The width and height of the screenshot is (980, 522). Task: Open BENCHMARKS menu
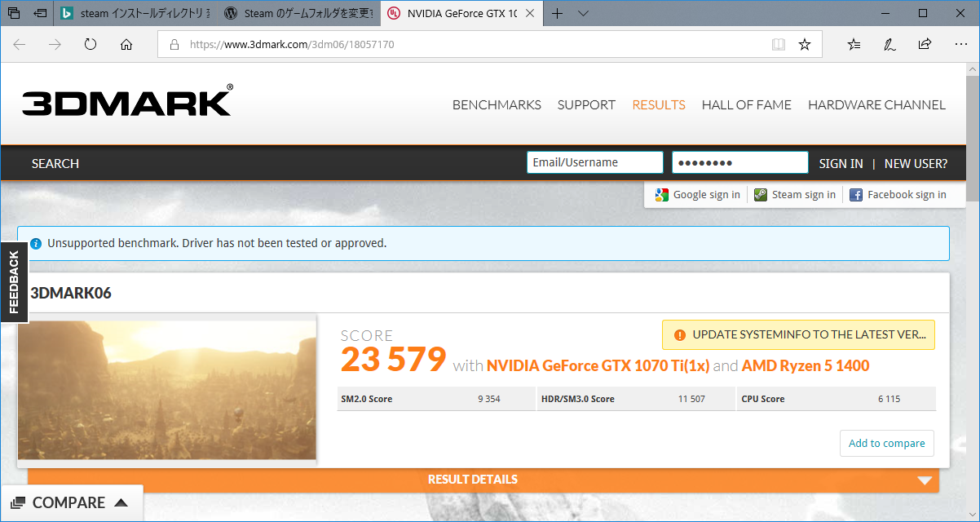point(497,104)
